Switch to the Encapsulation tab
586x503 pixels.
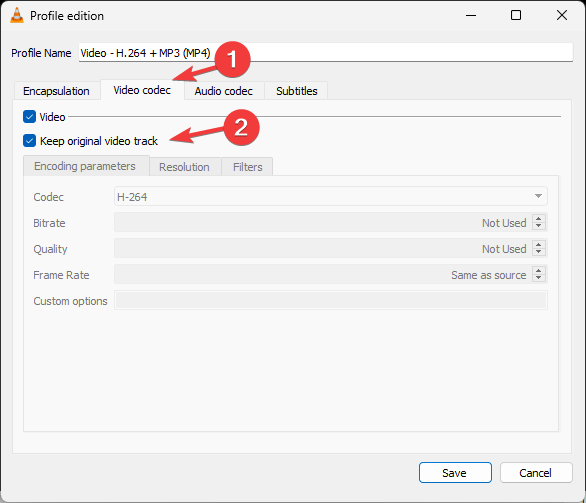pyautogui.click(x=56, y=91)
